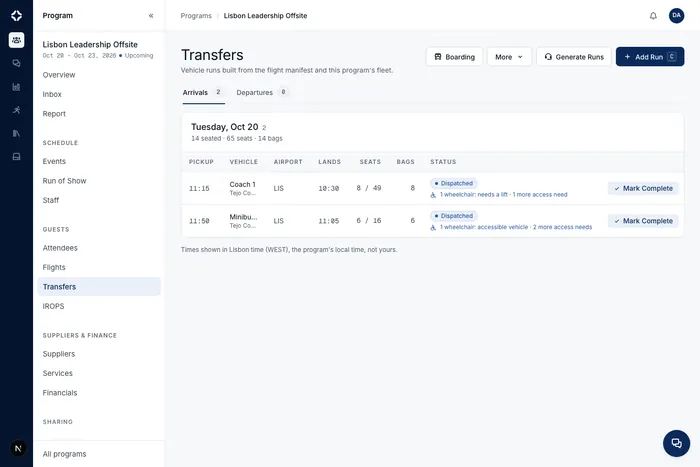Click "1 wheelchair: accessible vehicle" note
The height and width of the screenshot is (467, 700).
tap(484, 227)
